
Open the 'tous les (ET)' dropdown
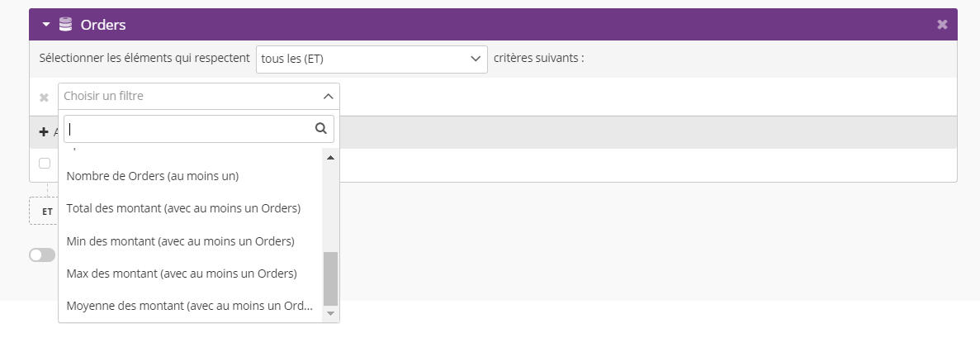372,59
